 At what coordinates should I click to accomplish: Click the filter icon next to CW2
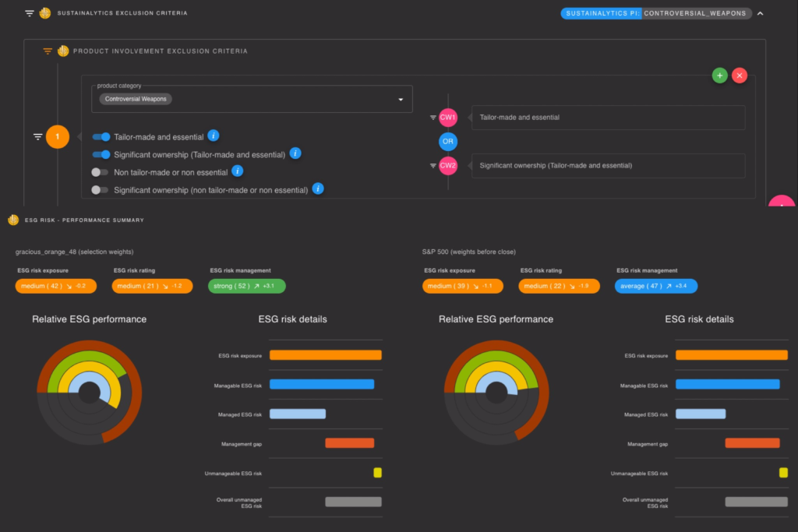coord(433,166)
